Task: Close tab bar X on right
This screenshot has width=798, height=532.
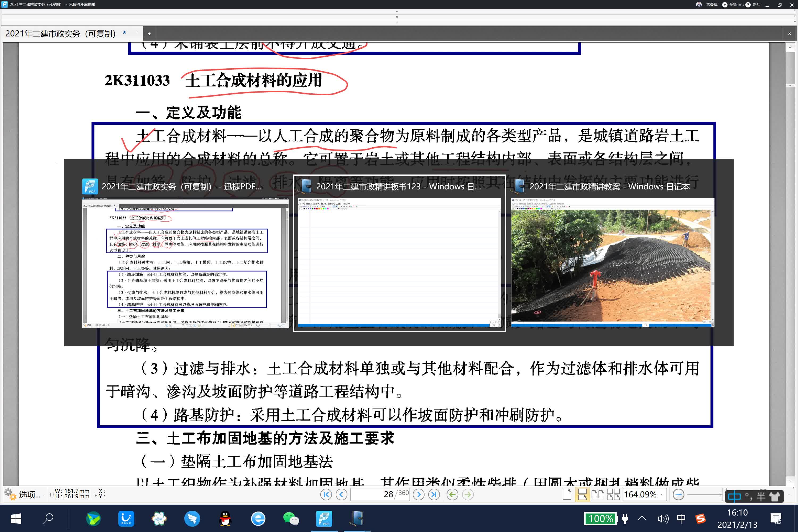Action: point(789,34)
